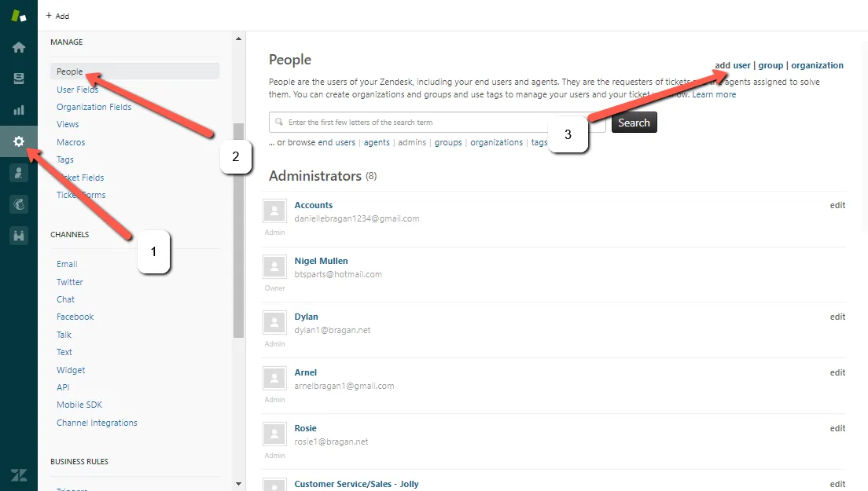
Task: Open Rosie's profile name link
Action: (x=306, y=428)
